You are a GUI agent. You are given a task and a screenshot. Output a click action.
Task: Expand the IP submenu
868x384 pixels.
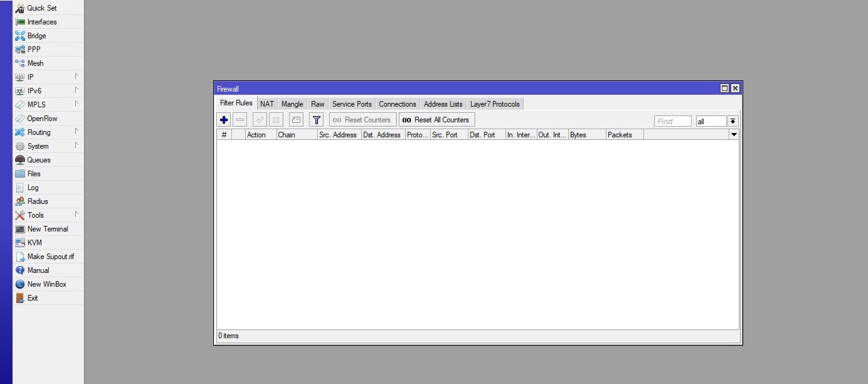pyautogui.click(x=31, y=77)
